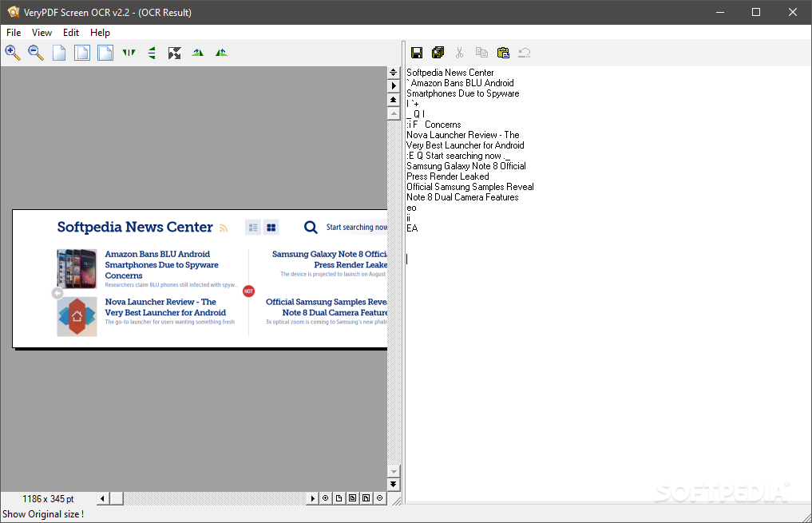Jump to top with double up arrow
812x523 pixels.
(x=393, y=100)
